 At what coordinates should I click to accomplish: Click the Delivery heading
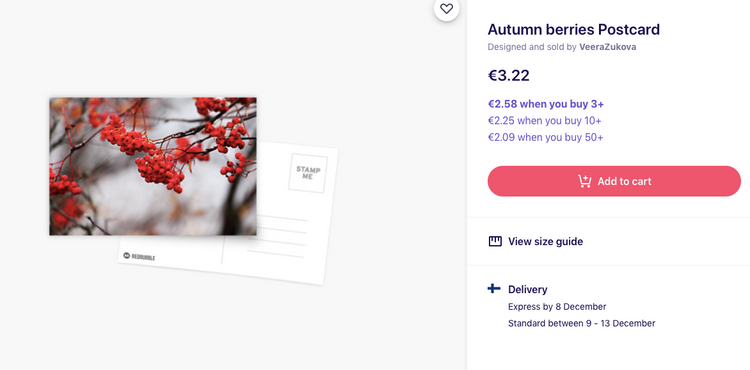tap(528, 289)
